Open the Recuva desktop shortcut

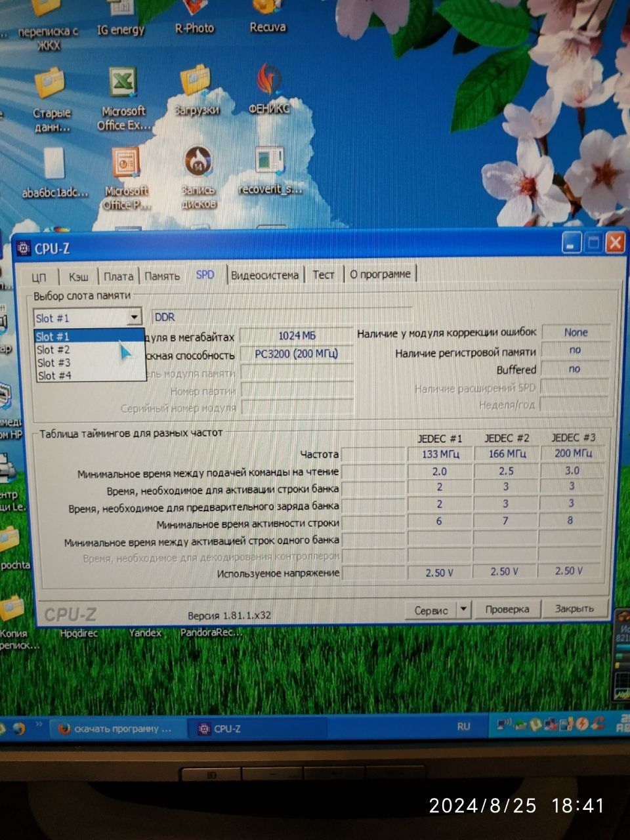(x=268, y=18)
